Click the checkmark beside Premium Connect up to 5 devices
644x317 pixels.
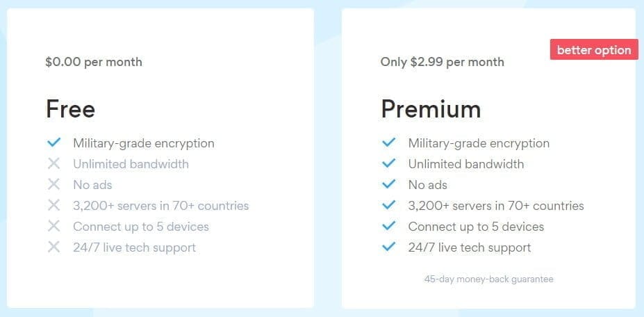(389, 227)
